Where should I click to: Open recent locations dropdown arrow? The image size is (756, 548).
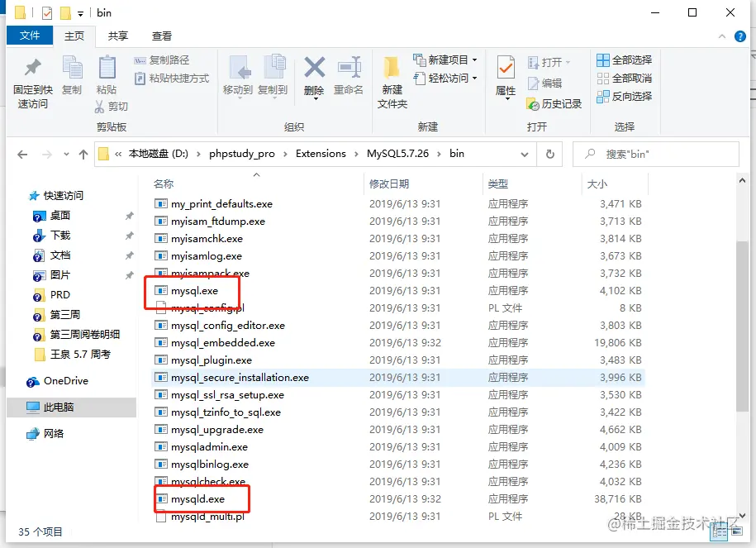67,155
